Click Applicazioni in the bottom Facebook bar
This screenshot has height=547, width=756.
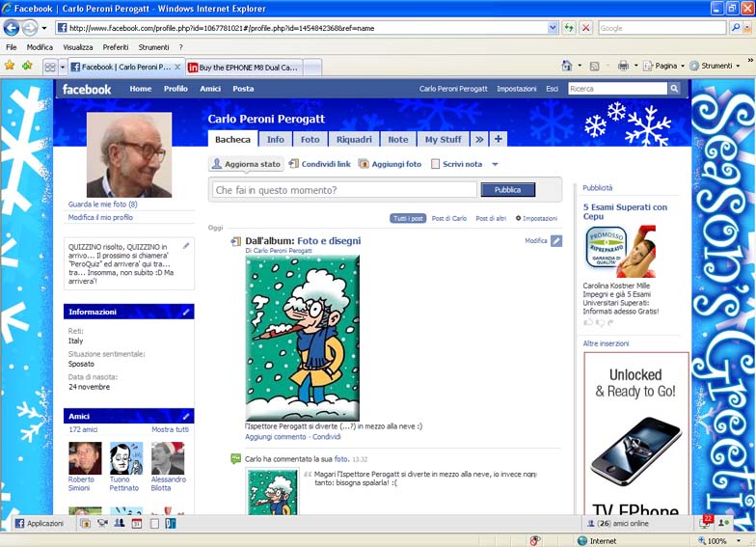coord(39,523)
